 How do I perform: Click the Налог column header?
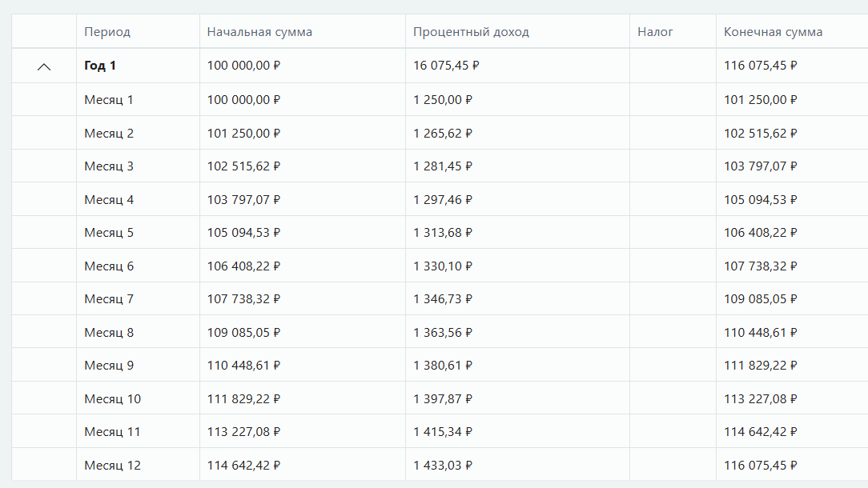(x=655, y=32)
